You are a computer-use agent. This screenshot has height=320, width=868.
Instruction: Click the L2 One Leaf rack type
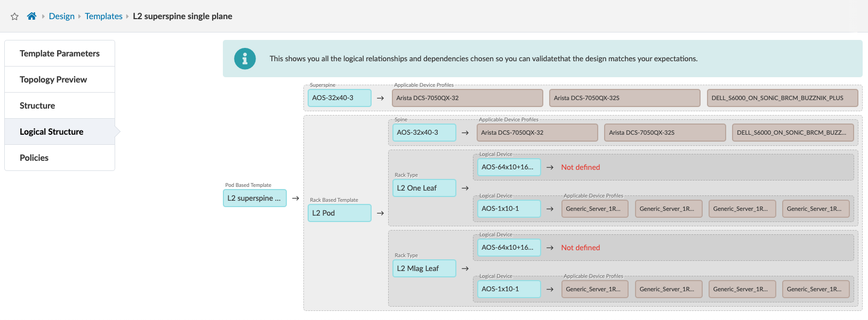click(x=424, y=188)
